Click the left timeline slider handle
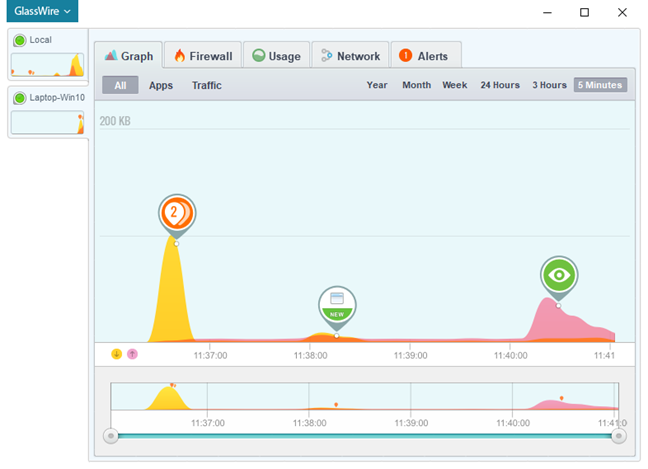Screen dimensions: 648x469 tap(111, 436)
